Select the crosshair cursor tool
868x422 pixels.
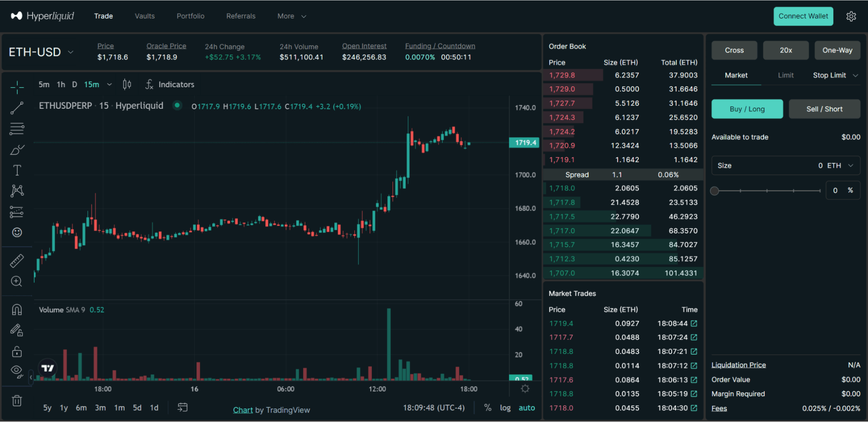pyautogui.click(x=17, y=87)
